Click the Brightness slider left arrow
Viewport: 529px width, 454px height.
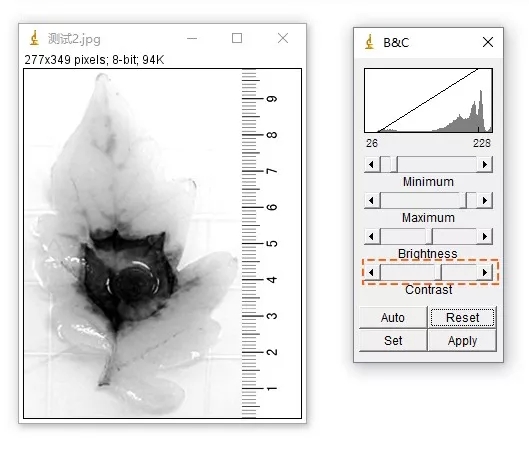coord(372,236)
